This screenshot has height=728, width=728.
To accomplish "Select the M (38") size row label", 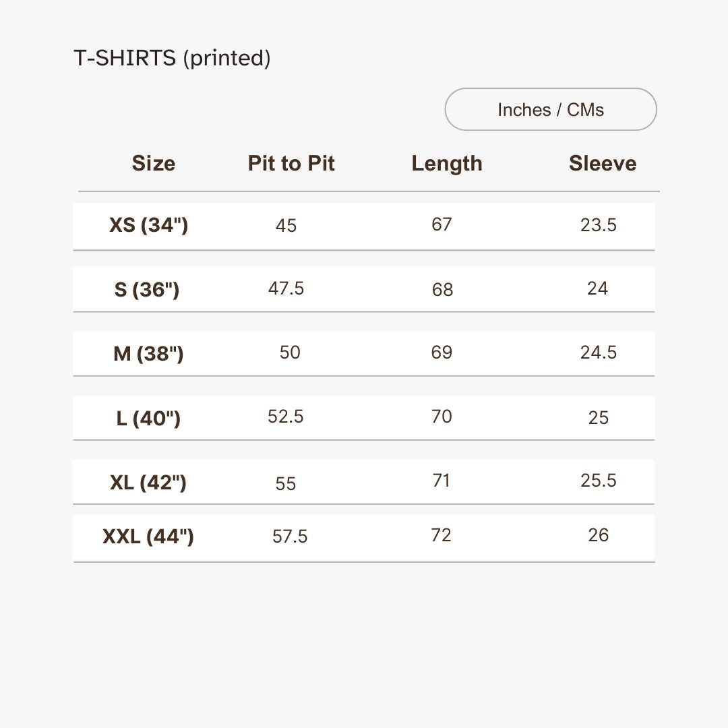I will [148, 353].
